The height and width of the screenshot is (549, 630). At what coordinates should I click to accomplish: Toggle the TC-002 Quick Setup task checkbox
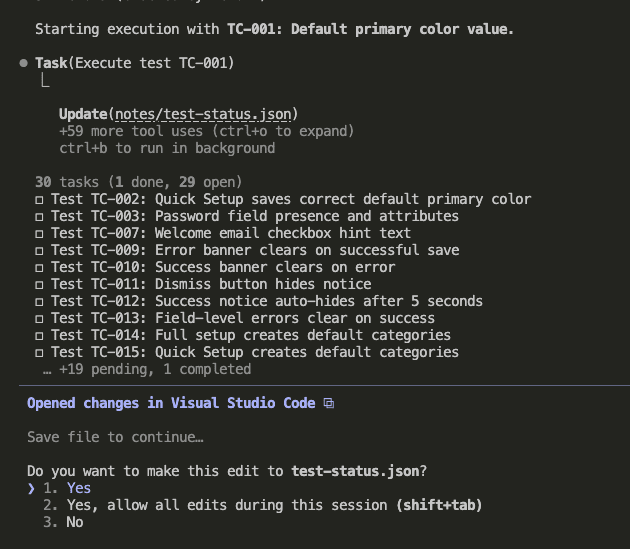(39, 200)
